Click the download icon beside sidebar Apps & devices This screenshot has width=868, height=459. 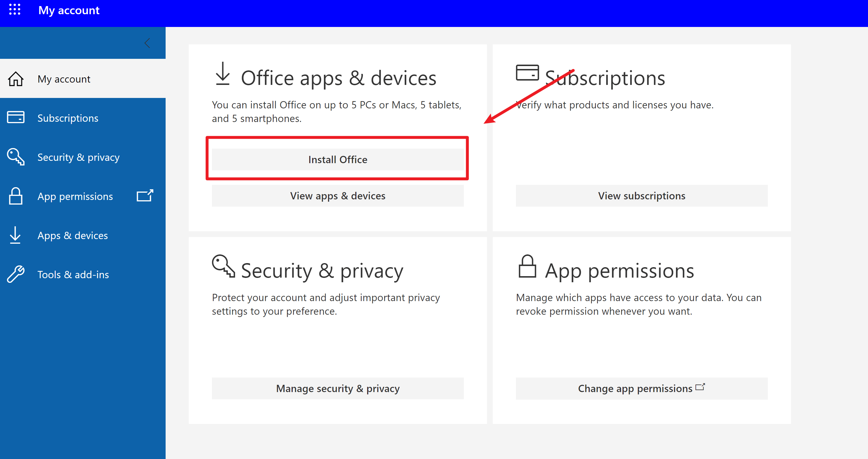click(x=15, y=235)
